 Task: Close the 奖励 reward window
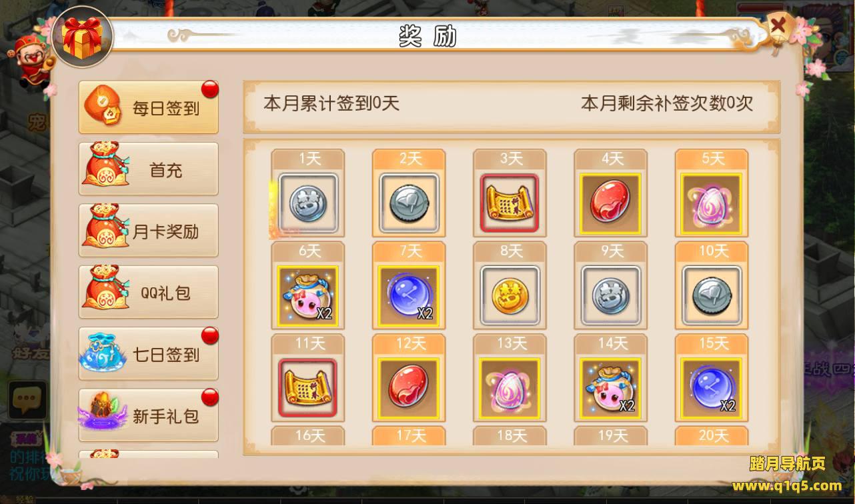[x=778, y=27]
